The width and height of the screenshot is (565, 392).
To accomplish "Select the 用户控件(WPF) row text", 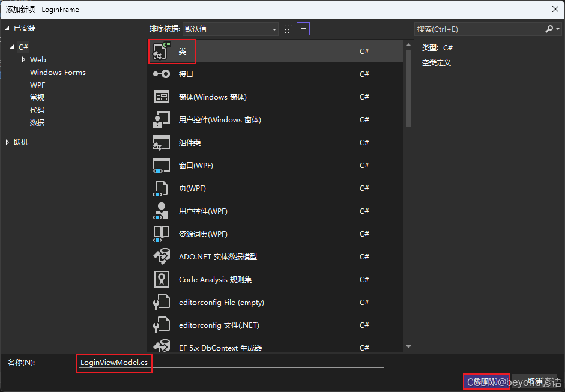I will click(x=203, y=211).
